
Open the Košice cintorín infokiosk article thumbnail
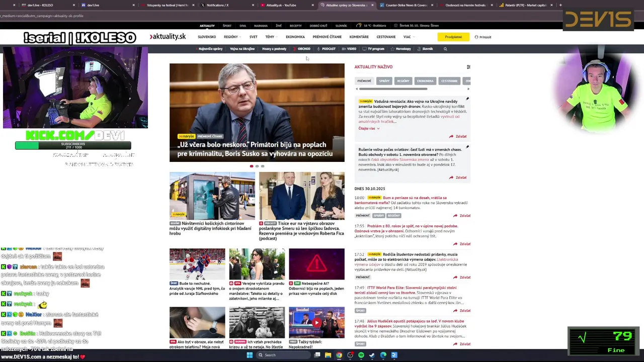(212, 196)
